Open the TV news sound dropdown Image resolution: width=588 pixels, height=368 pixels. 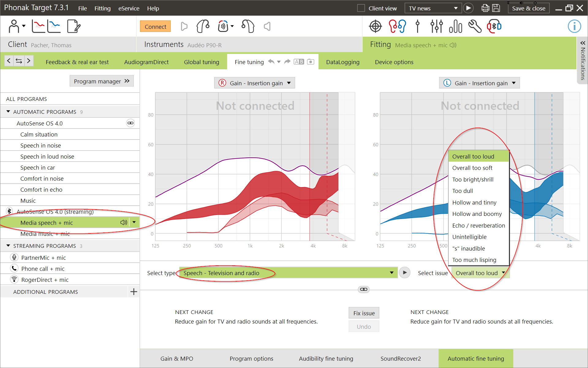coord(433,8)
